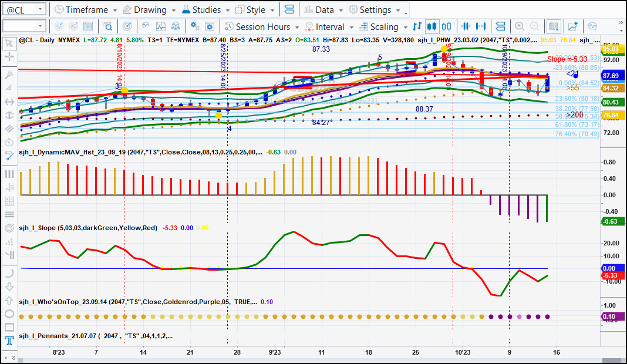Click the Session Hours button
The image size is (627, 364).
pyautogui.click(x=258, y=27)
